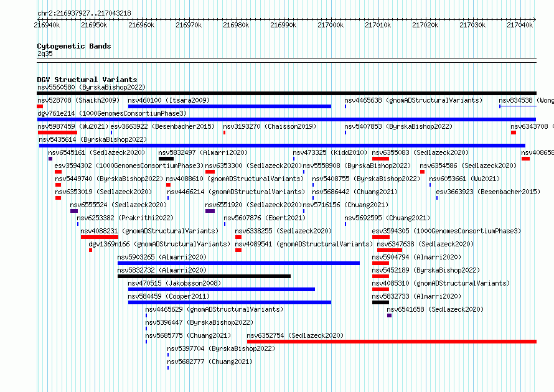Click the nsv584459 (Cooper2011) blue bar
Screen dimensions: 554x392
[230, 302]
